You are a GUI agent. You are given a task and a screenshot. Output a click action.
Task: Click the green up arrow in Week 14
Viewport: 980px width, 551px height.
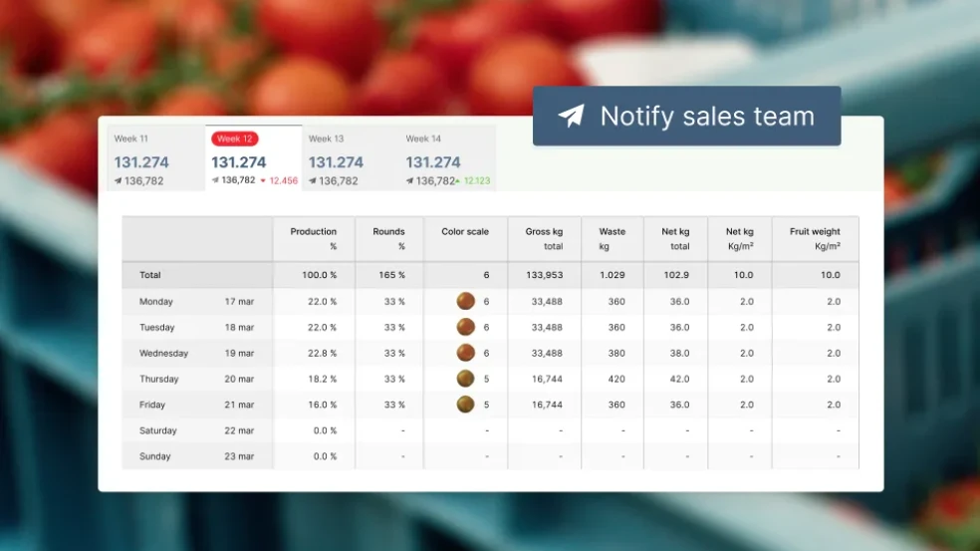[x=459, y=181]
